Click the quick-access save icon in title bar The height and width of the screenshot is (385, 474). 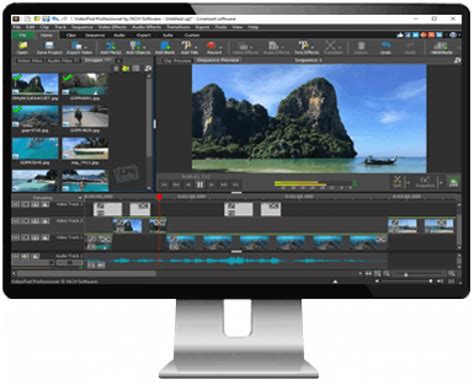46,19
